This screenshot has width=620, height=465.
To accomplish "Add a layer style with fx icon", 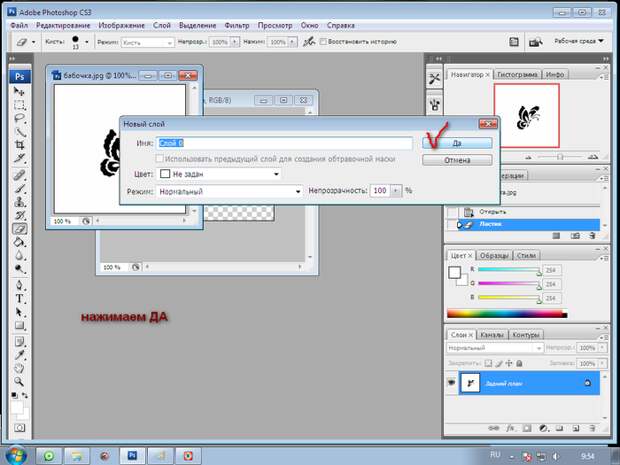I will pyautogui.click(x=510, y=428).
